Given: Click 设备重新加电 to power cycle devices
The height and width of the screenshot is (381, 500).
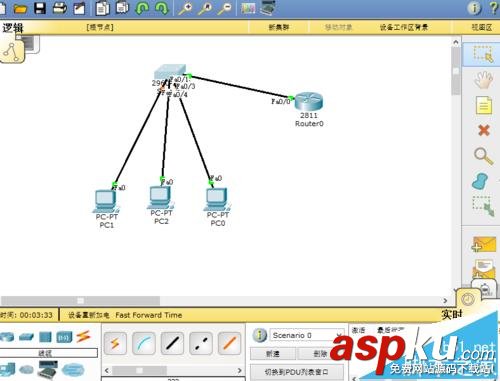Looking at the screenshot, I should click(x=89, y=315).
